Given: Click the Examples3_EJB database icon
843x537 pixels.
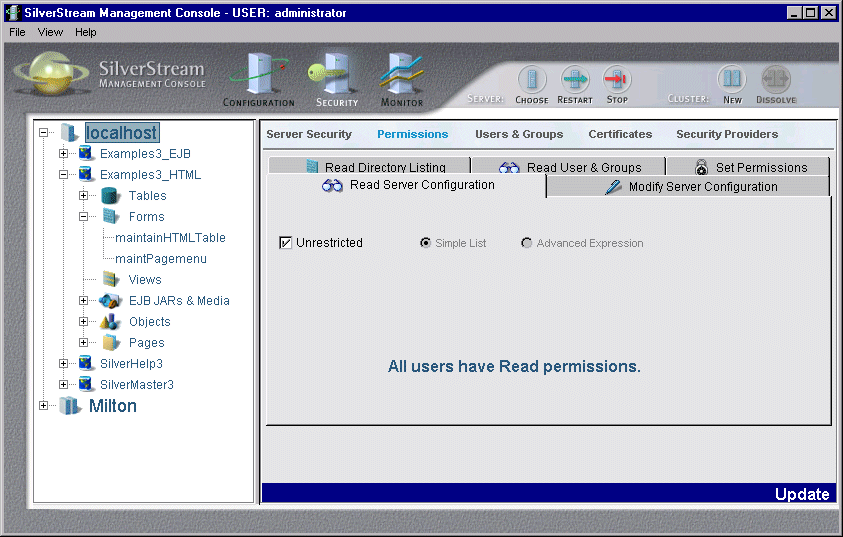Looking at the screenshot, I should tap(85, 153).
